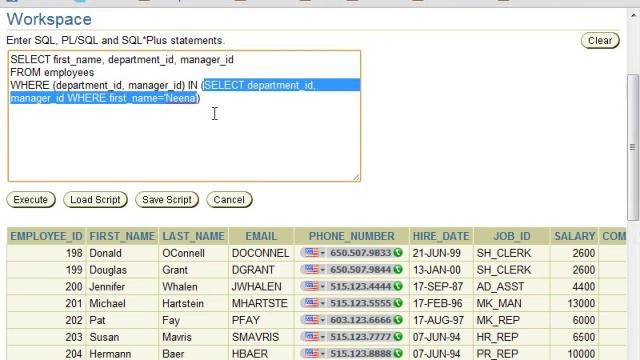Image resolution: width=640 pixels, height=360 pixels.
Task: Click the phone number 603.123.6666
Action: click(360, 320)
